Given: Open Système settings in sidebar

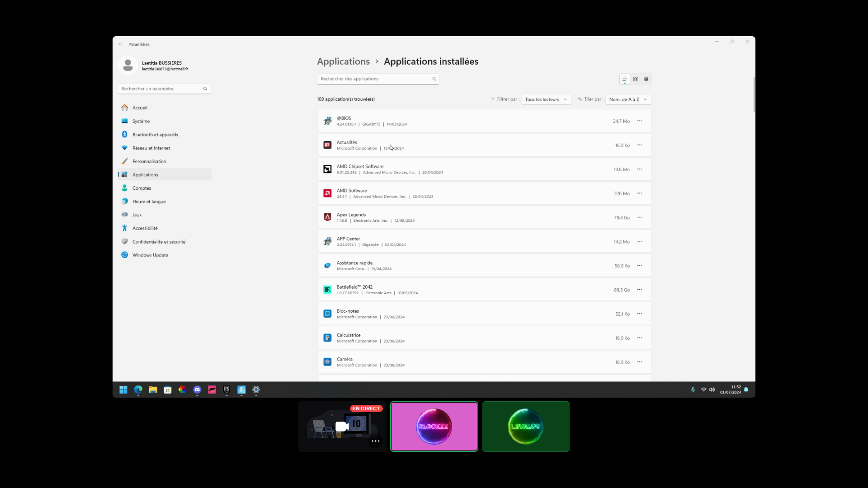Looking at the screenshot, I should pos(165,121).
